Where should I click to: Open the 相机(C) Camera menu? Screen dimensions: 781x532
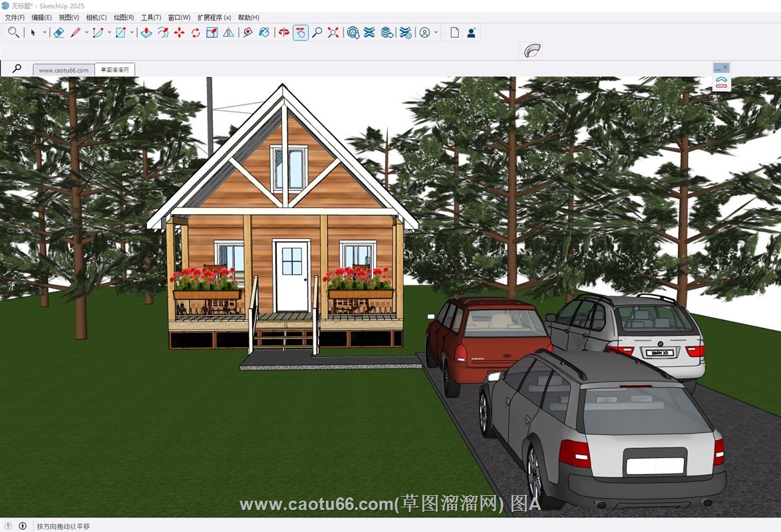click(x=96, y=17)
